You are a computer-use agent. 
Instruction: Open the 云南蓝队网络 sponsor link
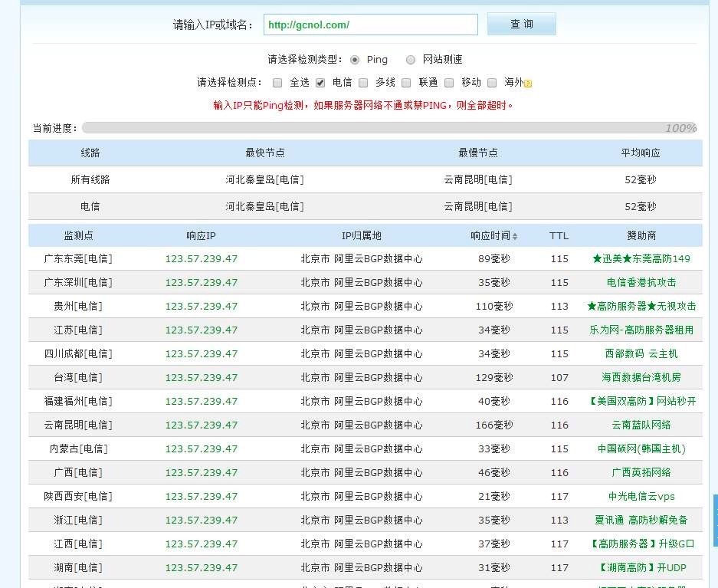(641, 425)
